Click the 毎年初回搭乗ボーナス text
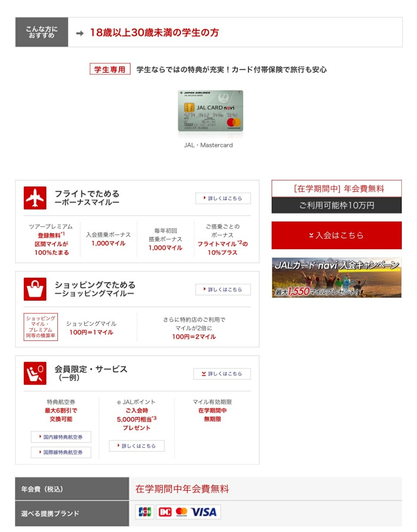 [x=165, y=235]
